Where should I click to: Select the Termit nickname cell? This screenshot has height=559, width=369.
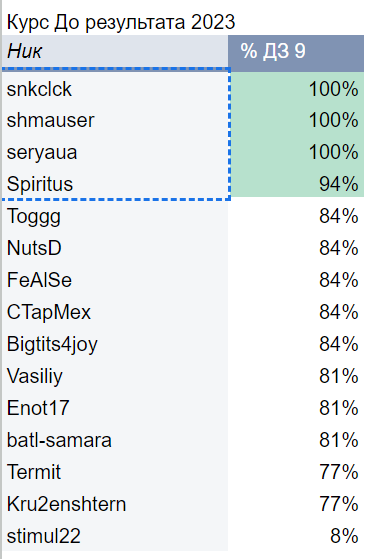115,472
